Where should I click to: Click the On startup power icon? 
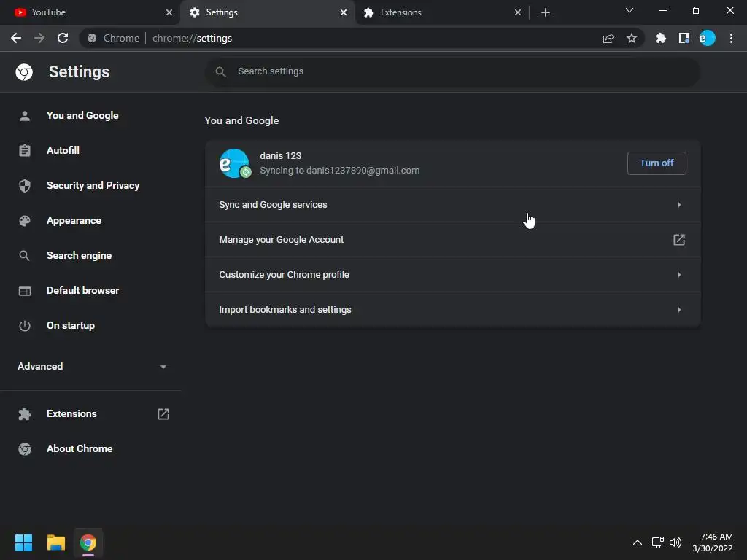point(25,326)
